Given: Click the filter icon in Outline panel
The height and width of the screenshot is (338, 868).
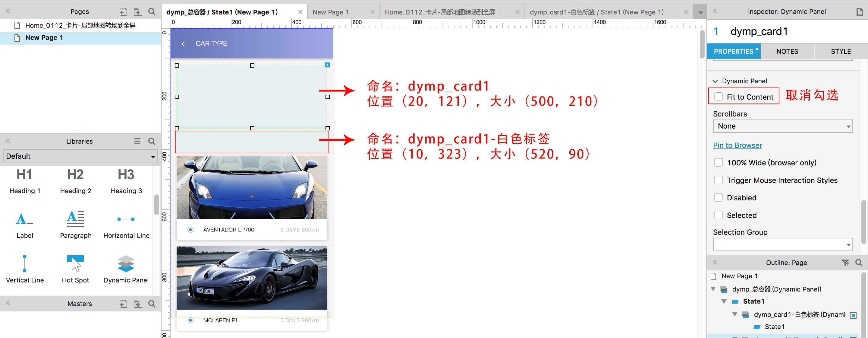Looking at the screenshot, I should pyautogui.click(x=845, y=263).
